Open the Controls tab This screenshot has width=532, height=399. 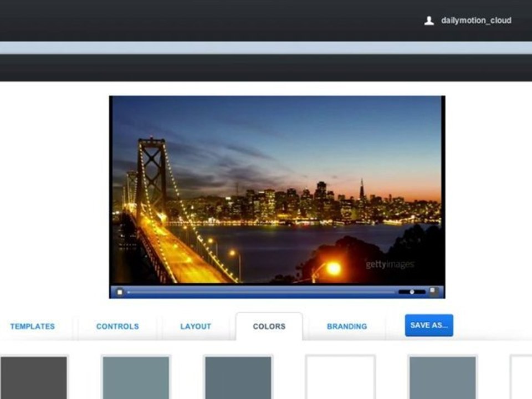click(x=117, y=326)
